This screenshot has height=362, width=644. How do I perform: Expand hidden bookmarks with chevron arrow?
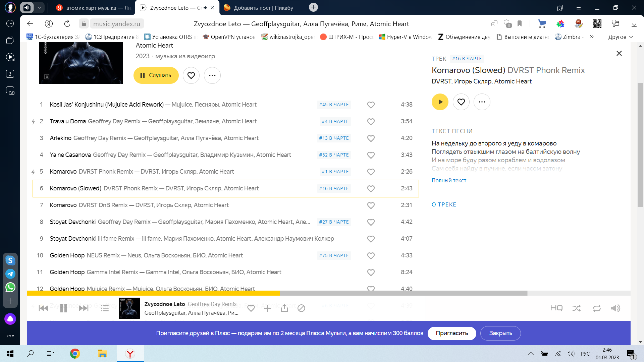pyautogui.click(x=592, y=37)
